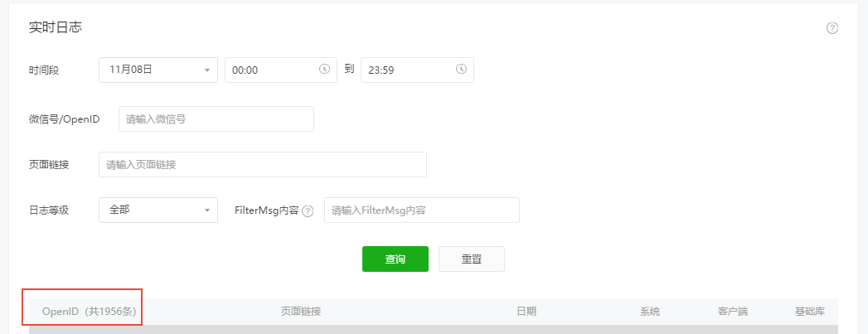
Task: Open the date dropdown showing 11月08日
Action: coord(158,70)
